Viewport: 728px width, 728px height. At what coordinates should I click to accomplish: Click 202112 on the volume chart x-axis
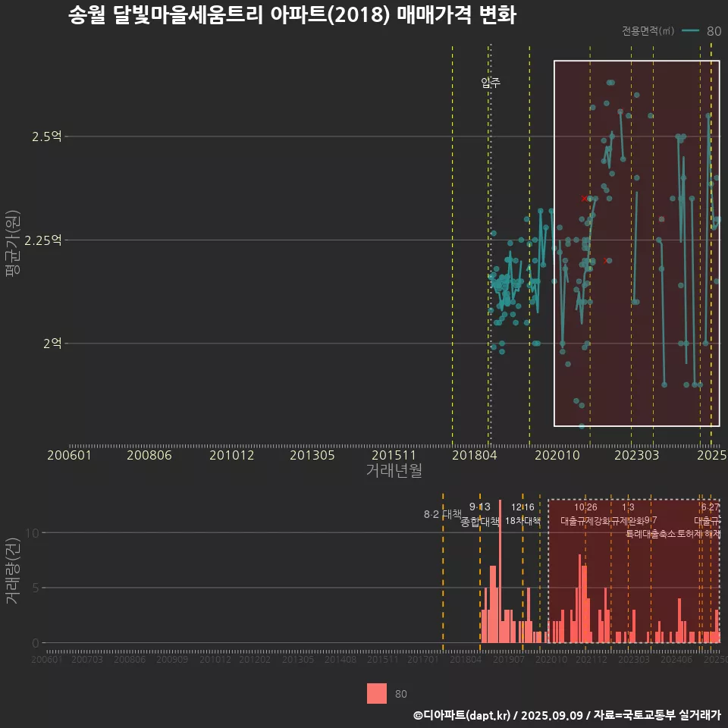point(591,659)
